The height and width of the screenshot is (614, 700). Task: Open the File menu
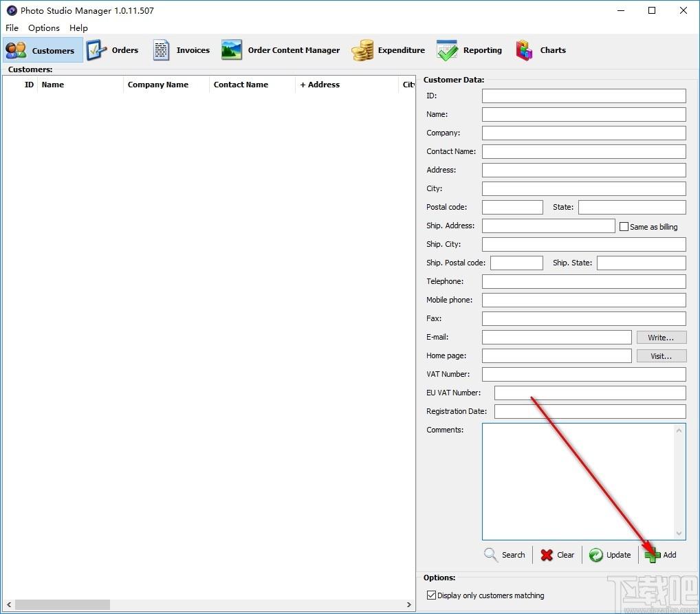[12, 28]
